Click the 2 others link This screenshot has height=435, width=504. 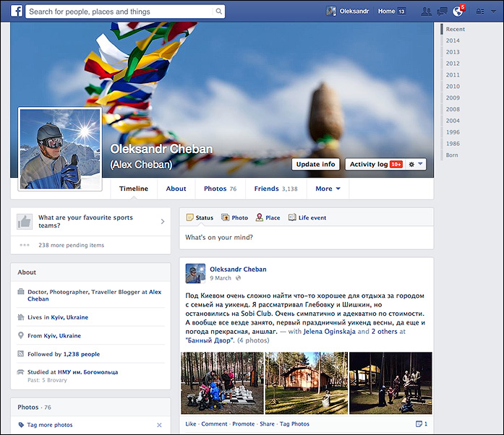pyautogui.click(x=385, y=331)
